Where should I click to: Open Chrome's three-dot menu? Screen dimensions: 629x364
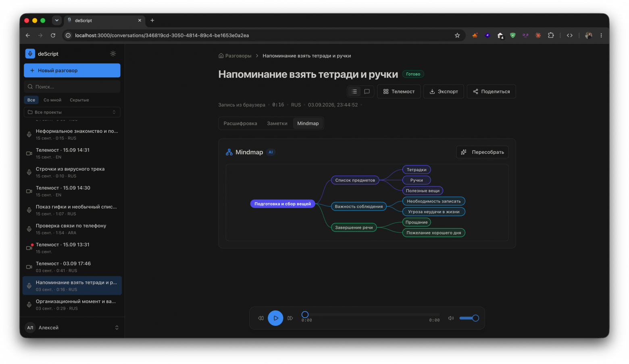[601, 35]
